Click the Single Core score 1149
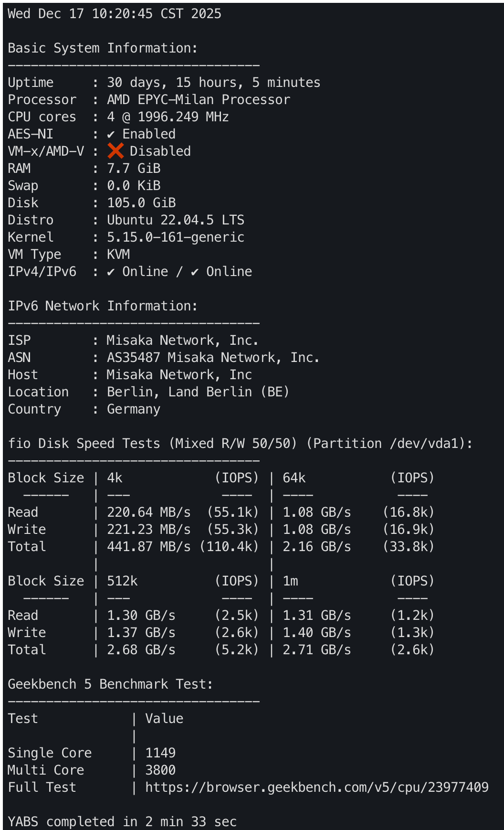 pyautogui.click(x=160, y=753)
